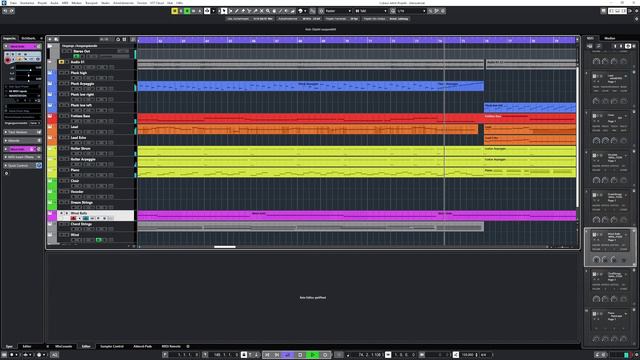Click Redo arrow in top-left corner

click(x=11, y=11)
